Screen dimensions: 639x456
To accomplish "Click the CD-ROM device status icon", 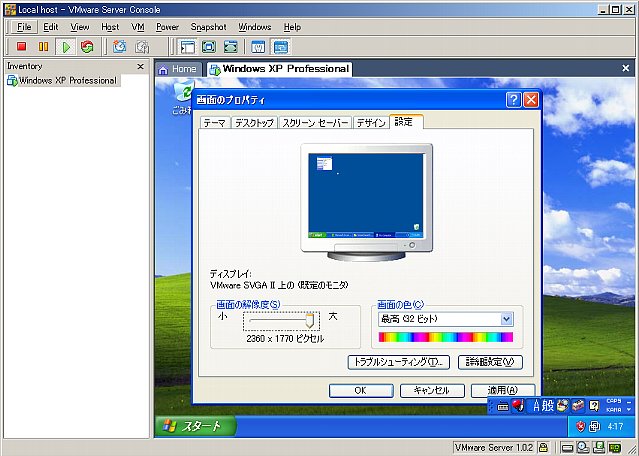I will [x=582, y=448].
